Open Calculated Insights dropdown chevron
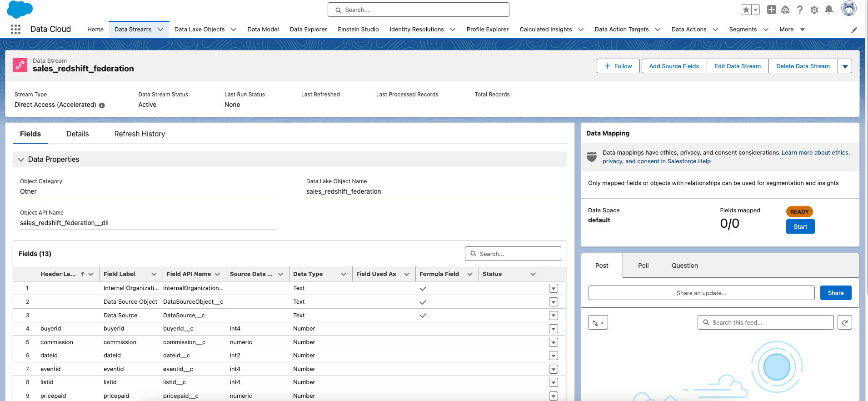868x401 pixels. (x=581, y=30)
